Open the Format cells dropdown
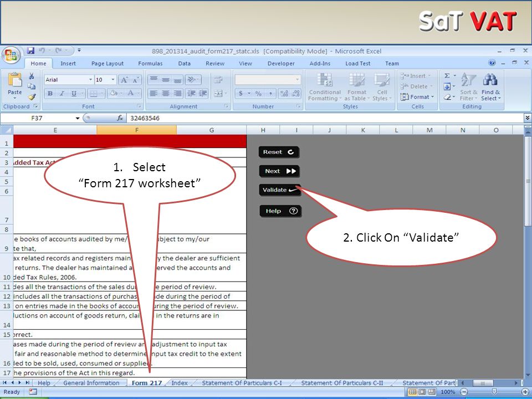The image size is (532, 399). coord(417,97)
